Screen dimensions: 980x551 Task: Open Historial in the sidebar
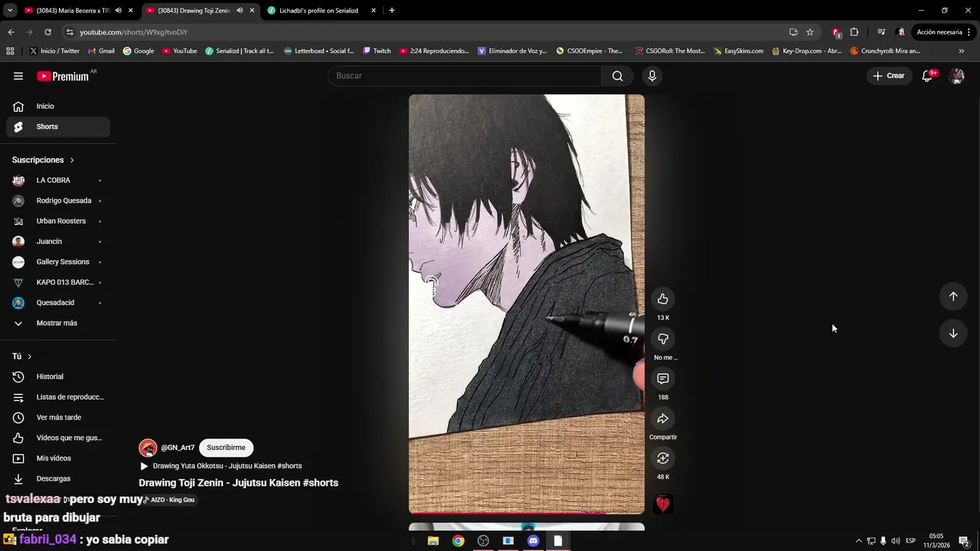coord(58,377)
